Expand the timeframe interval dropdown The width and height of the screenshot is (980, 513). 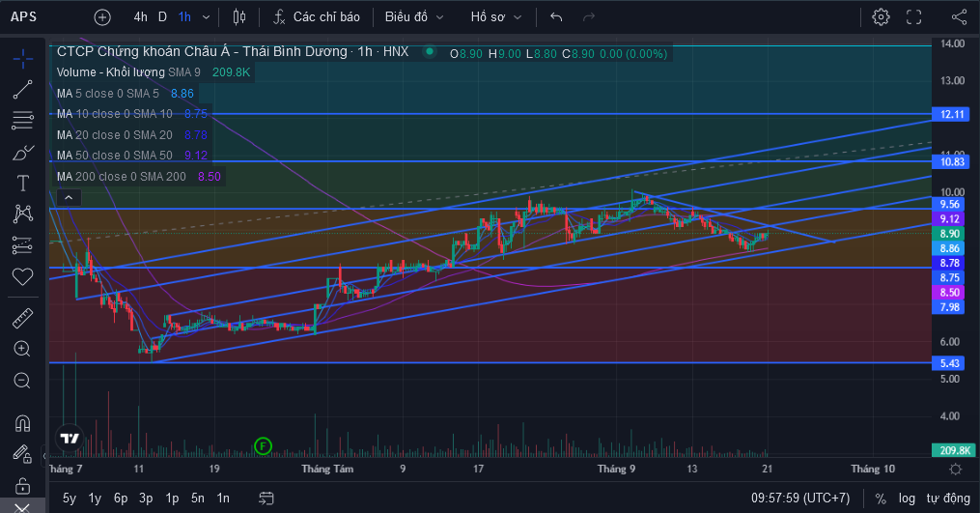(x=207, y=17)
